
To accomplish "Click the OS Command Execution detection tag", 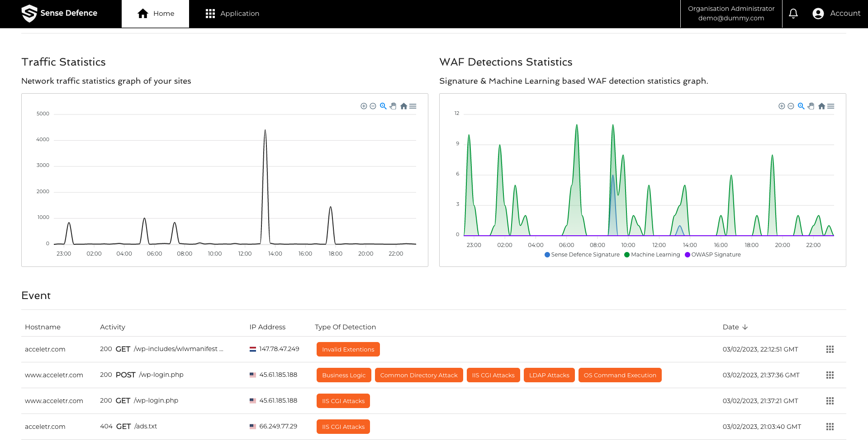I will pos(620,375).
